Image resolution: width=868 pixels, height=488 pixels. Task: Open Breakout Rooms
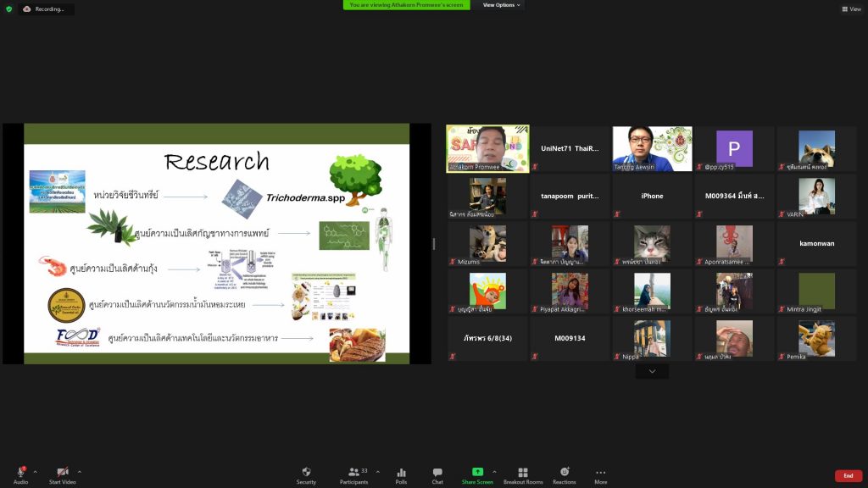pos(523,474)
